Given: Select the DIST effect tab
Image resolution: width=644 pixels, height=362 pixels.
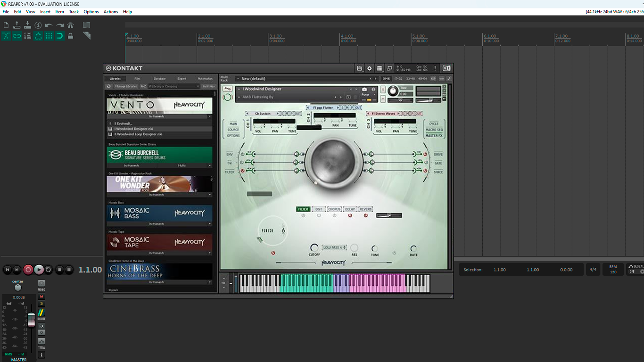Looking at the screenshot, I should point(319,209).
